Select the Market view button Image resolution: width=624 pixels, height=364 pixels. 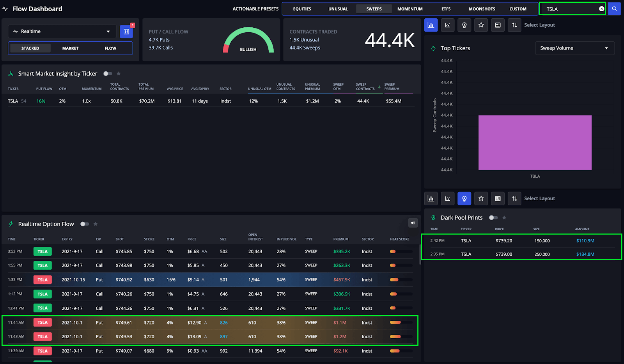pyautogui.click(x=71, y=48)
